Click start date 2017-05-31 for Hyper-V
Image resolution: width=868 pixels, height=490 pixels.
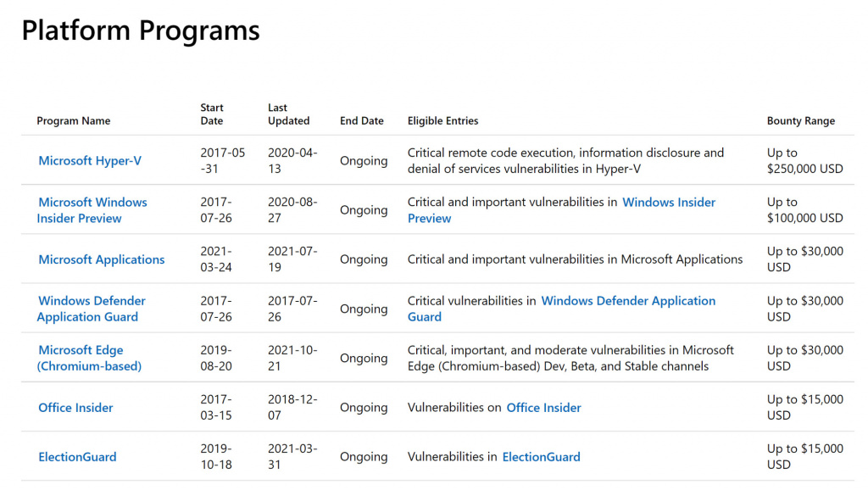click(x=223, y=160)
